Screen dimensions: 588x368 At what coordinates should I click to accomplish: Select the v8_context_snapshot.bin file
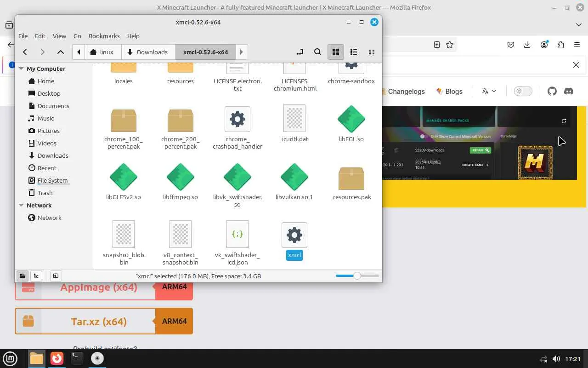tap(181, 244)
